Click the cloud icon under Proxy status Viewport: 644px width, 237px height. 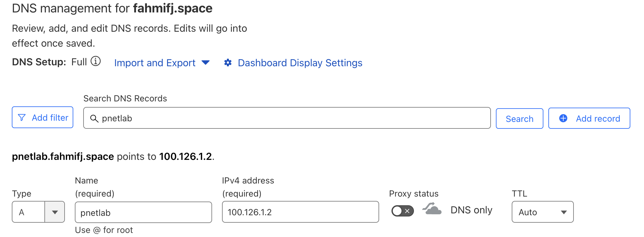[432, 209]
